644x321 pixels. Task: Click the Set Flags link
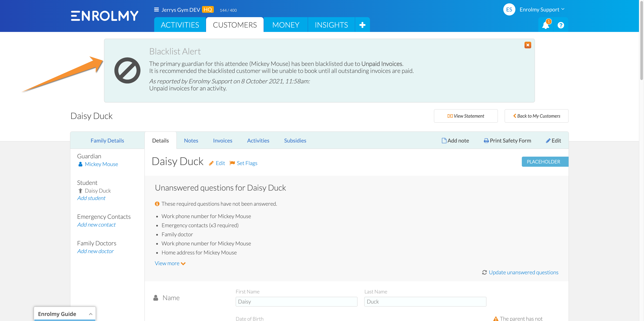click(247, 163)
